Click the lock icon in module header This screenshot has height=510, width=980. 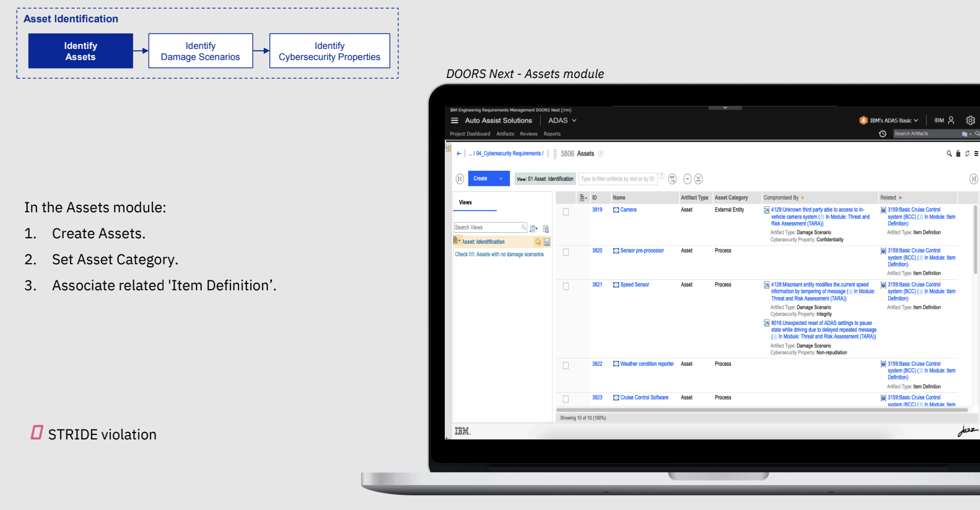click(958, 153)
